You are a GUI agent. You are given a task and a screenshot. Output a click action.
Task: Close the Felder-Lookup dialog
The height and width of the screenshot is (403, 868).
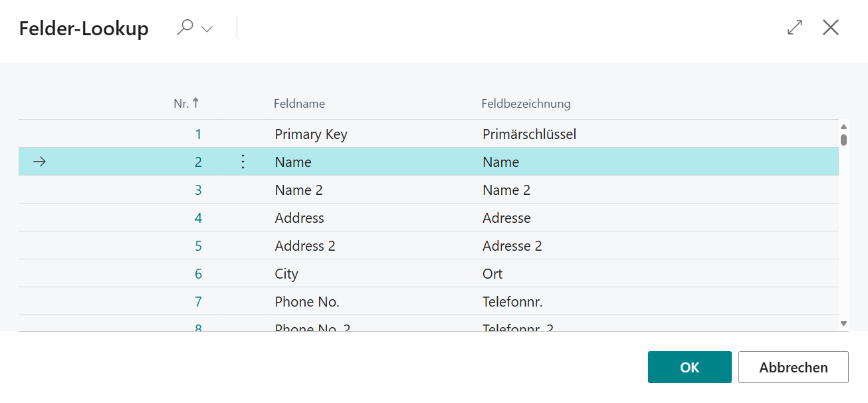coord(831,28)
